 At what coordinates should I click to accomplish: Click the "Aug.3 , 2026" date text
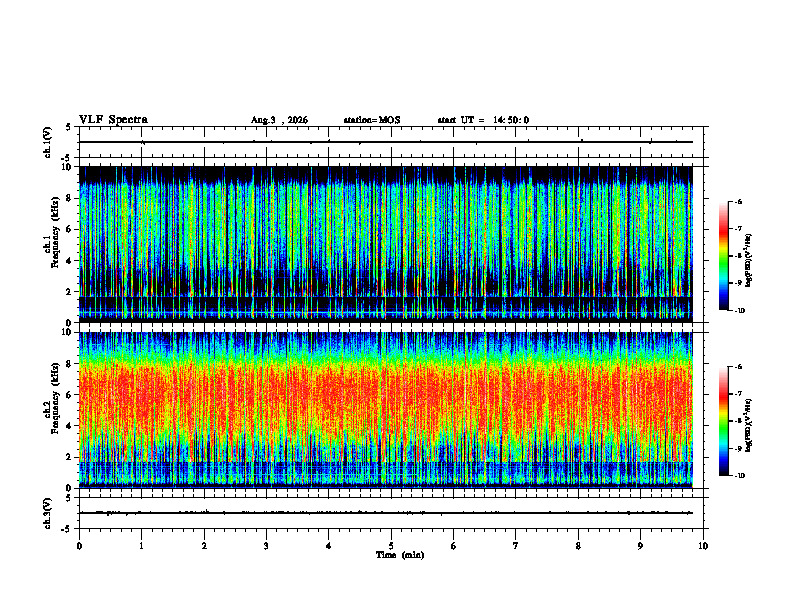coord(279,120)
